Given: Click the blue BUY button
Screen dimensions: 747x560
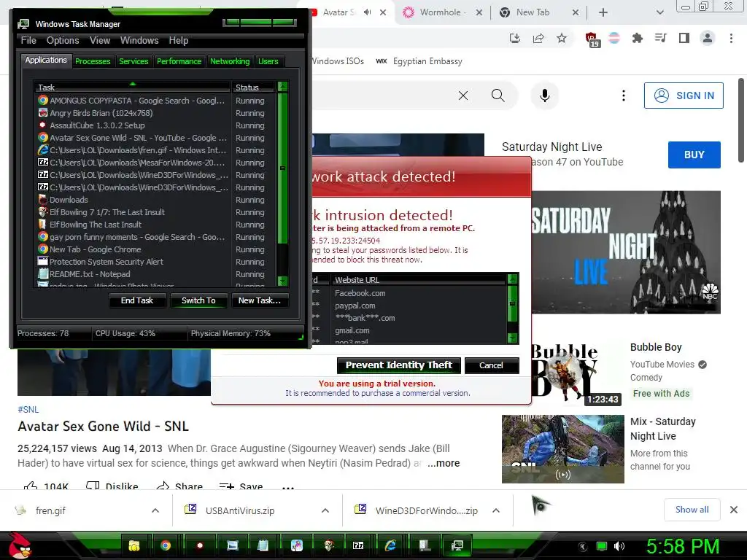Looking at the screenshot, I should (x=694, y=155).
